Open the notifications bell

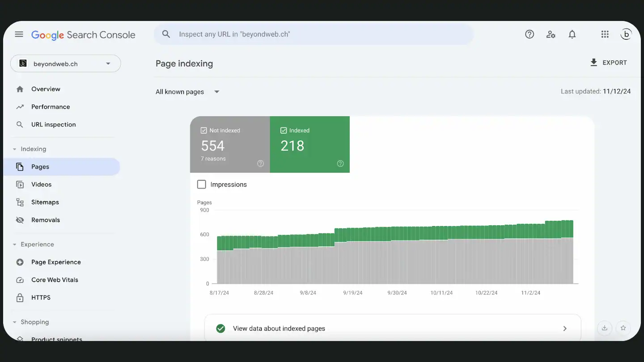coord(572,34)
